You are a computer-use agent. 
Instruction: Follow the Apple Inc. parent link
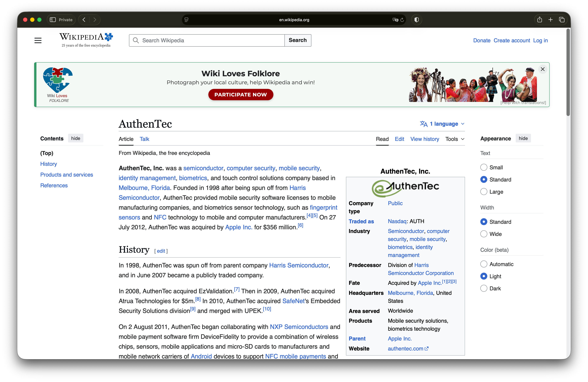399,338
